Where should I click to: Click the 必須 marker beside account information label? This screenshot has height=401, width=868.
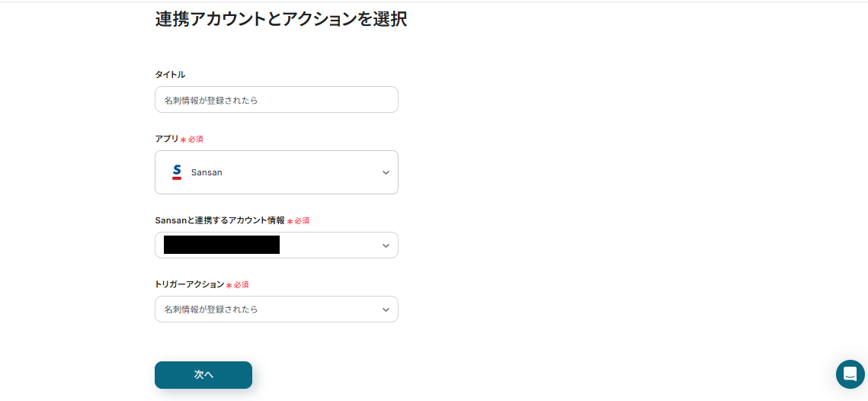[x=302, y=221]
